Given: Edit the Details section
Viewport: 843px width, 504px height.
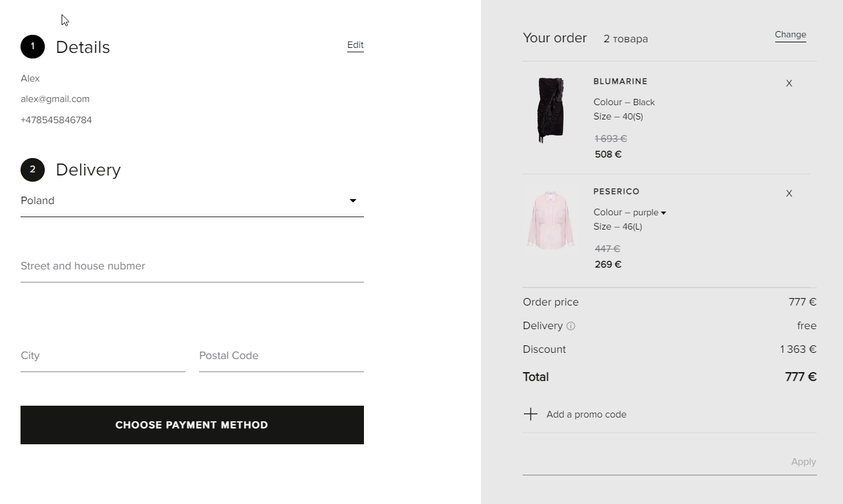Looking at the screenshot, I should 355,45.
